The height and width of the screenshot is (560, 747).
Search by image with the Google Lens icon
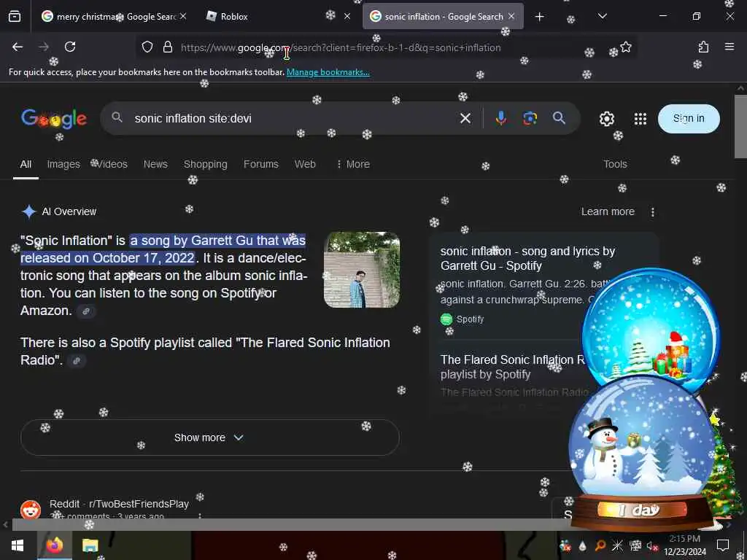530,118
